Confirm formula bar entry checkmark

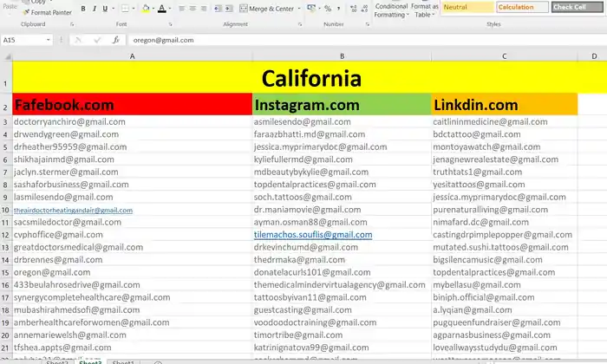click(97, 40)
